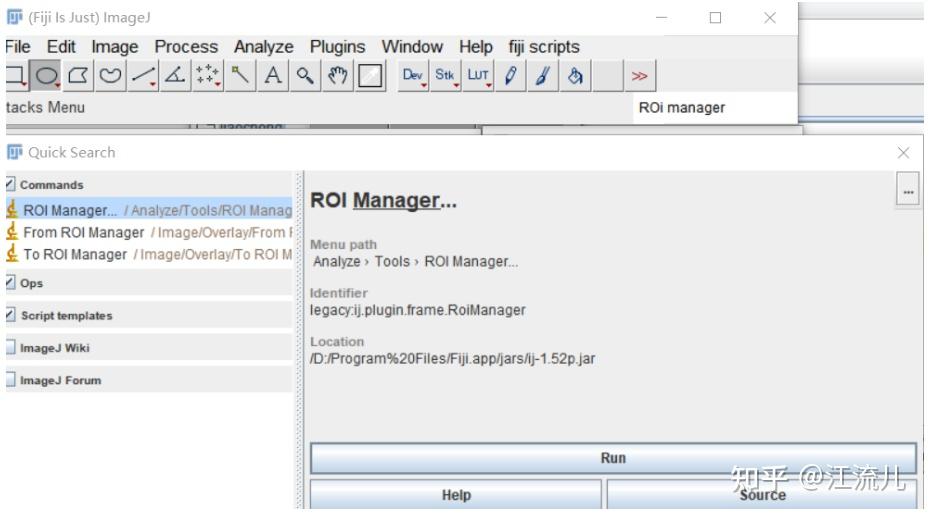Select the To ROI Manager result
This screenshot has width=930, height=517.
149,254
